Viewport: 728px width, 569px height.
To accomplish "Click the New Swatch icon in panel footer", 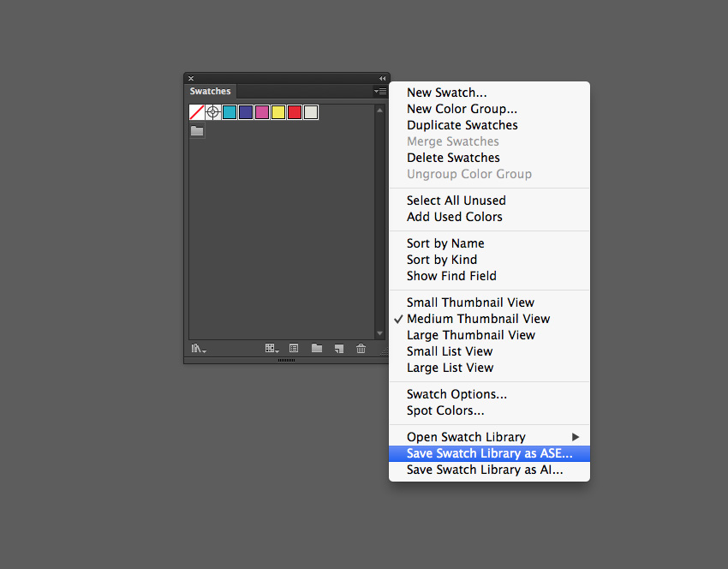I will (x=339, y=349).
